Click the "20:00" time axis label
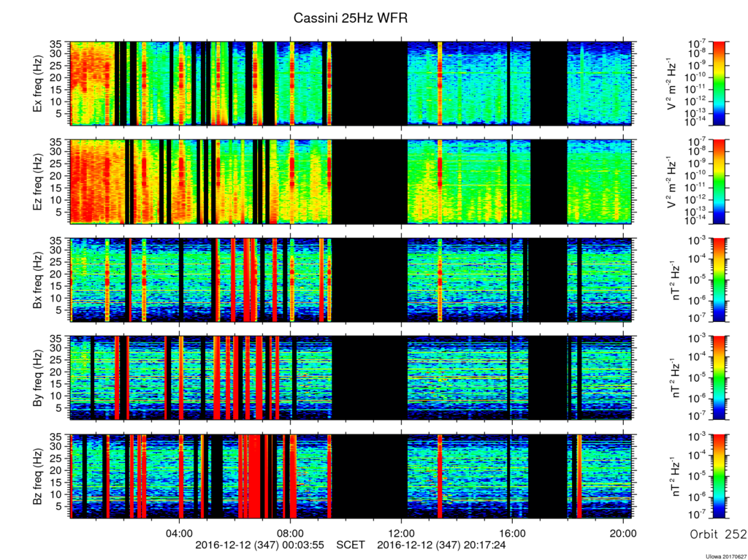The height and width of the screenshot is (560, 748). coord(624,533)
